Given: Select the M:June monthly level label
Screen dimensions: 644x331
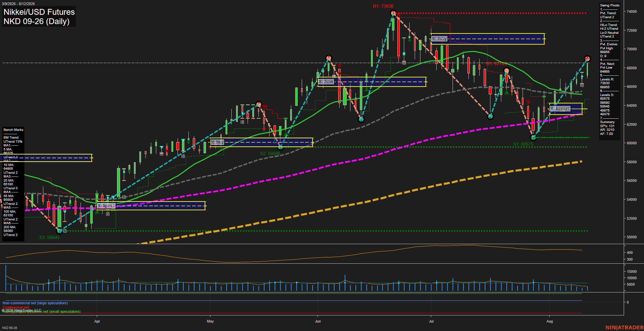Looking at the screenshot, I should click(326, 81).
